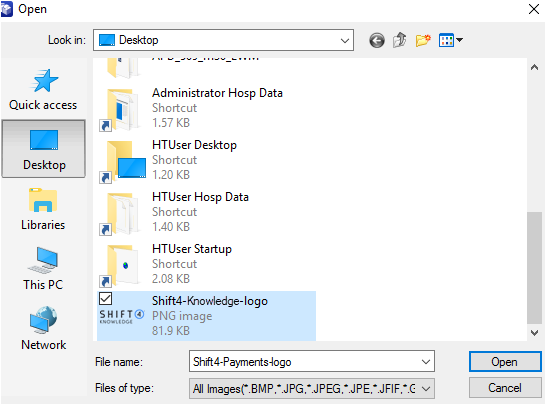This screenshot has height=404, width=545.
Task: Click the HTUser Desktop name text
Action: [x=194, y=145]
